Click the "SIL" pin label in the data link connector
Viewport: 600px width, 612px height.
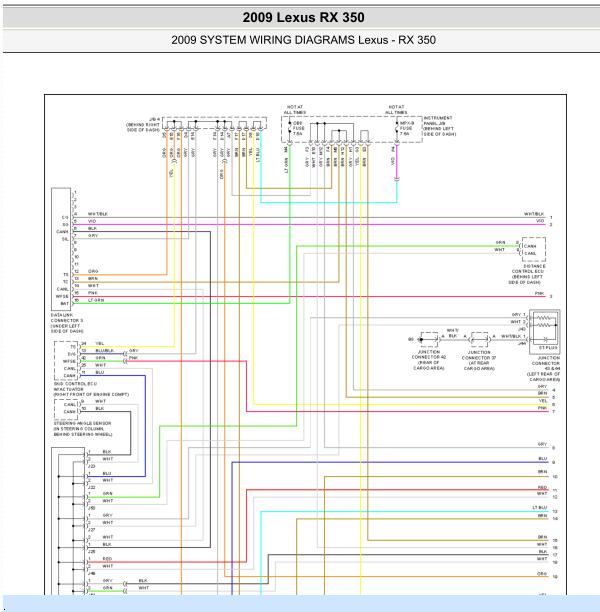point(65,239)
